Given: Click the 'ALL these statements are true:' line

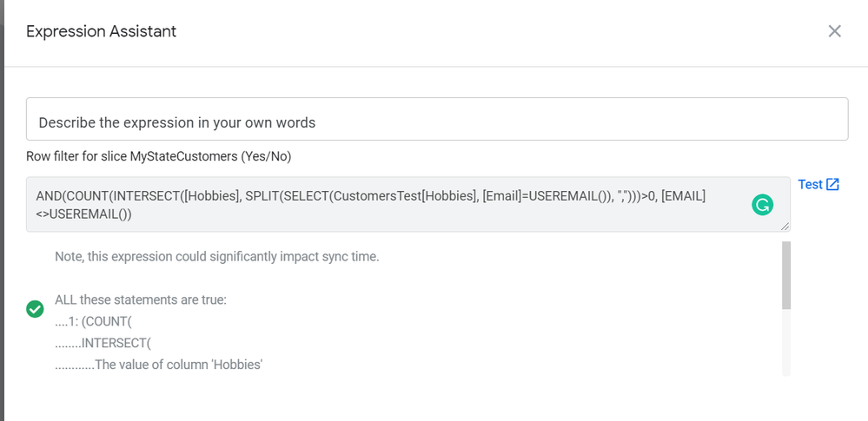Looking at the screenshot, I should (x=141, y=299).
